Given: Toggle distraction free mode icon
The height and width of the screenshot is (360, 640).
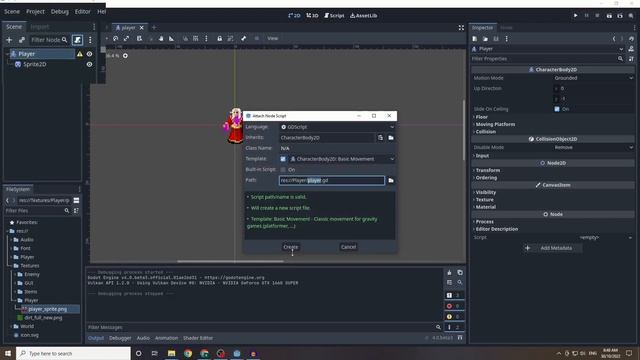Looking at the screenshot, I should click(x=461, y=28).
